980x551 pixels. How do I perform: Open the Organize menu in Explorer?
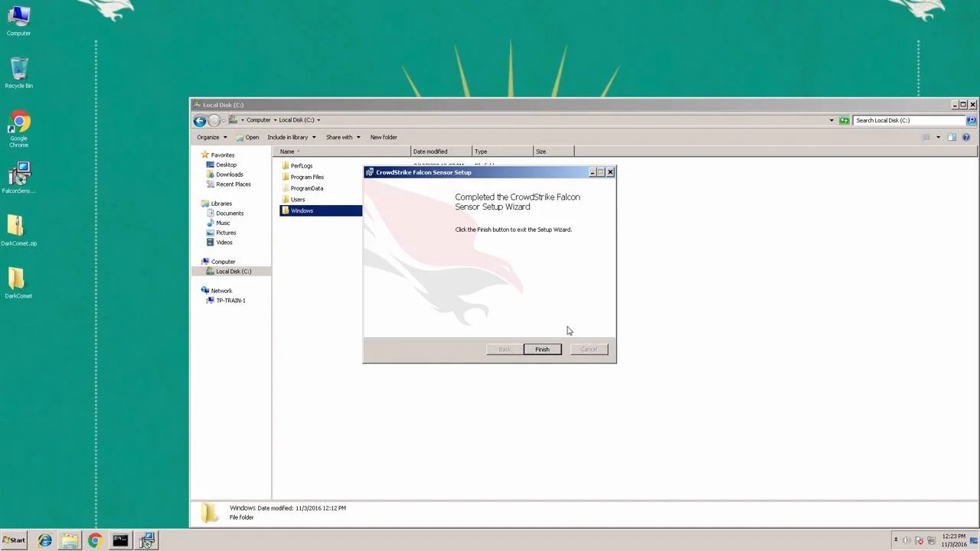coord(211,137)
